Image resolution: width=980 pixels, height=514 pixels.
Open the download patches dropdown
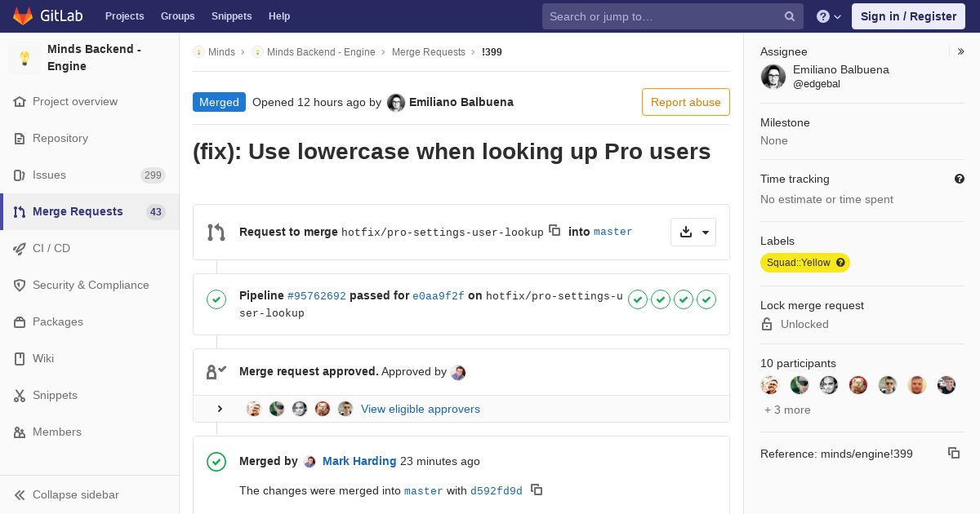[x=693, y=233]
